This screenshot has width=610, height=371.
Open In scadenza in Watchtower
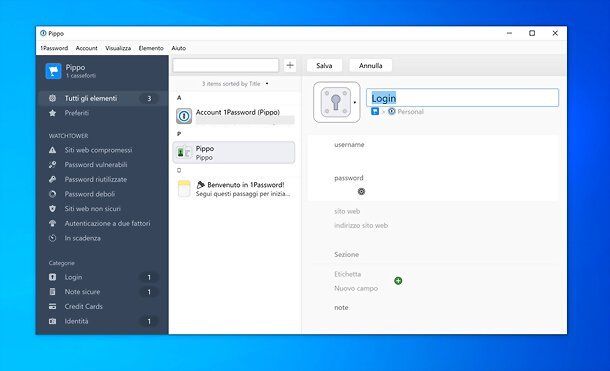point(102,238)
